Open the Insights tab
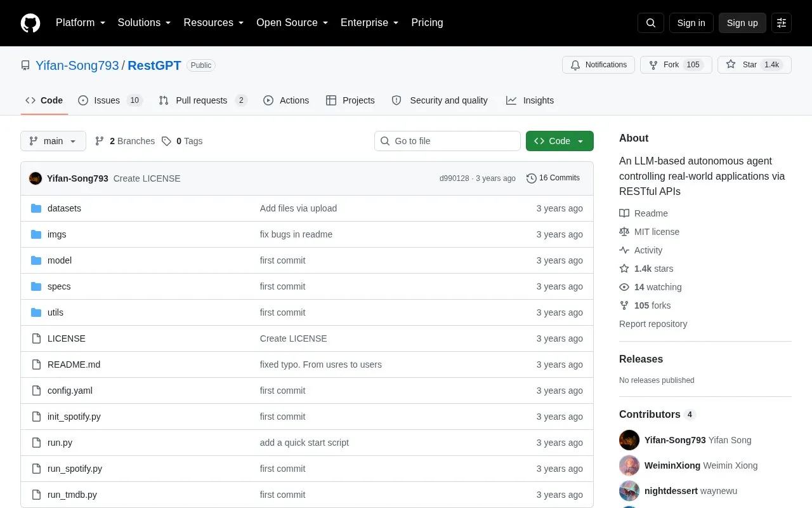Image resolution: width=812 pixels, height=508 pixels. tap(530, 100)
